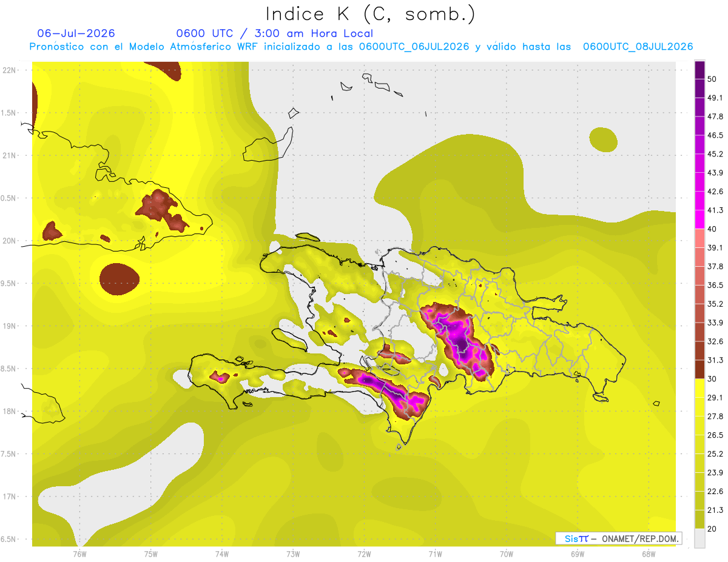
Task: Click the latitude axis label "21N"
Action: [x=9, y=155]
